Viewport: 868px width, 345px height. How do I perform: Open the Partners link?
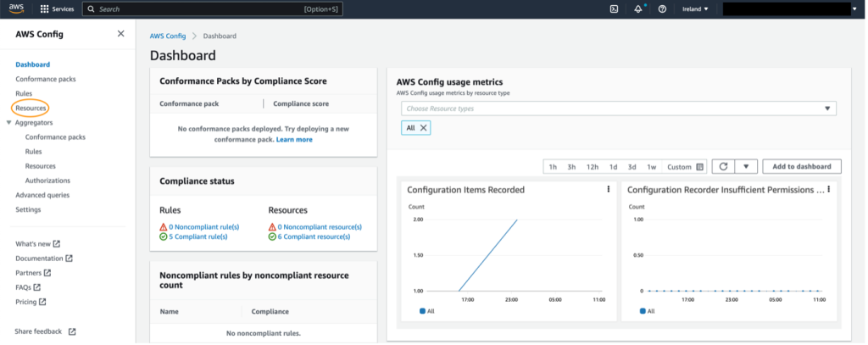(28, 272)
